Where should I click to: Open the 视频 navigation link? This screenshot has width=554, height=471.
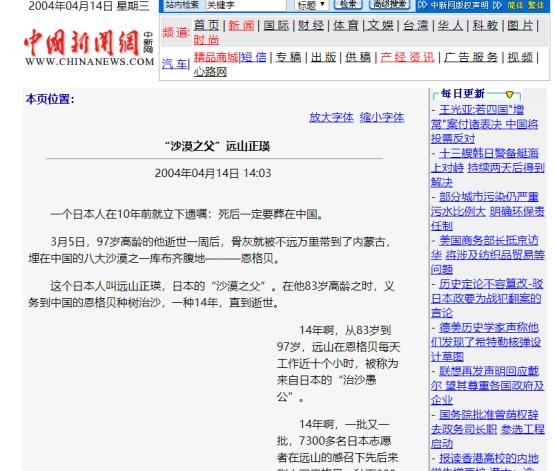[520, 57]
